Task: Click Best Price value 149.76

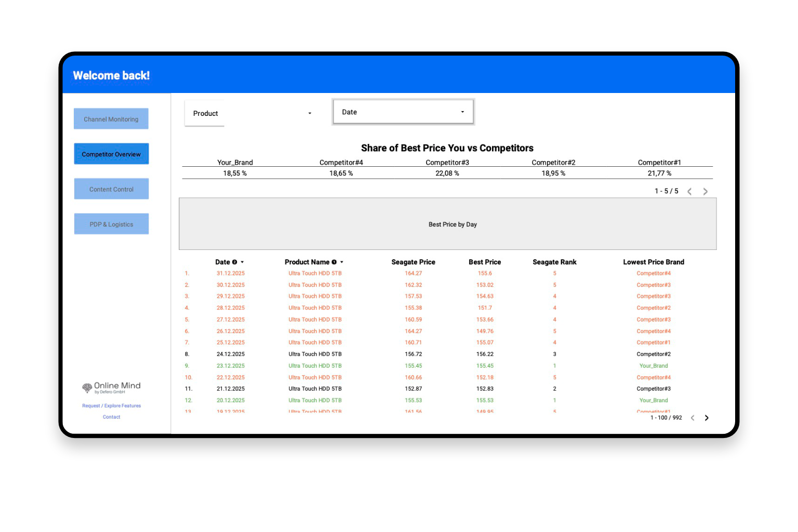Action: 485,331
